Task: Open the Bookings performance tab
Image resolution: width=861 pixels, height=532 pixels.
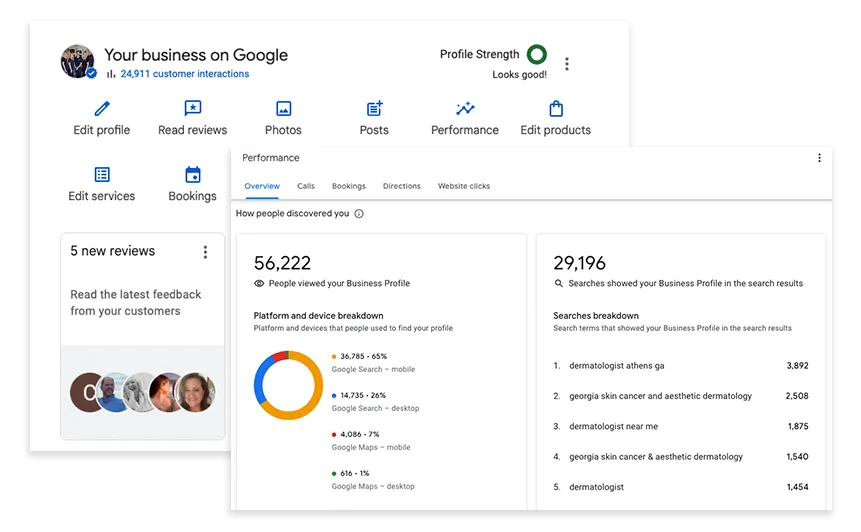Action: 349,186
